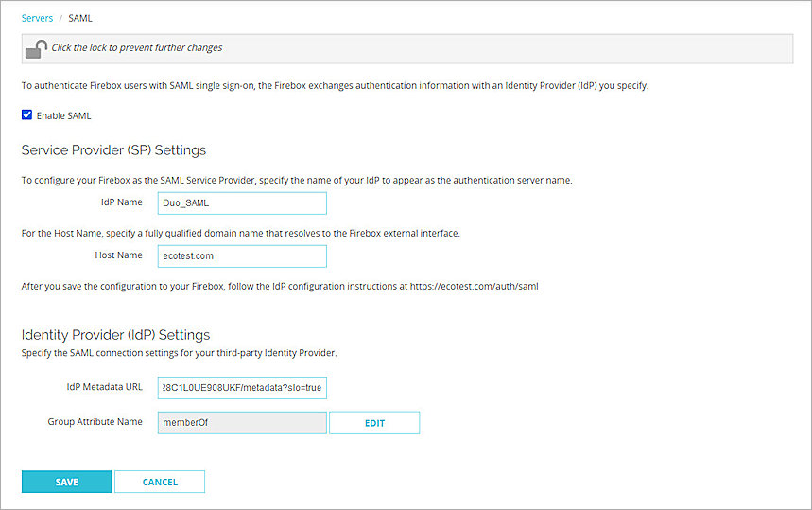The height and width of the screenshot is (510, 812).
Task: Click the Identity Provider (IdP) Settings heading
Action: point(115,335)
